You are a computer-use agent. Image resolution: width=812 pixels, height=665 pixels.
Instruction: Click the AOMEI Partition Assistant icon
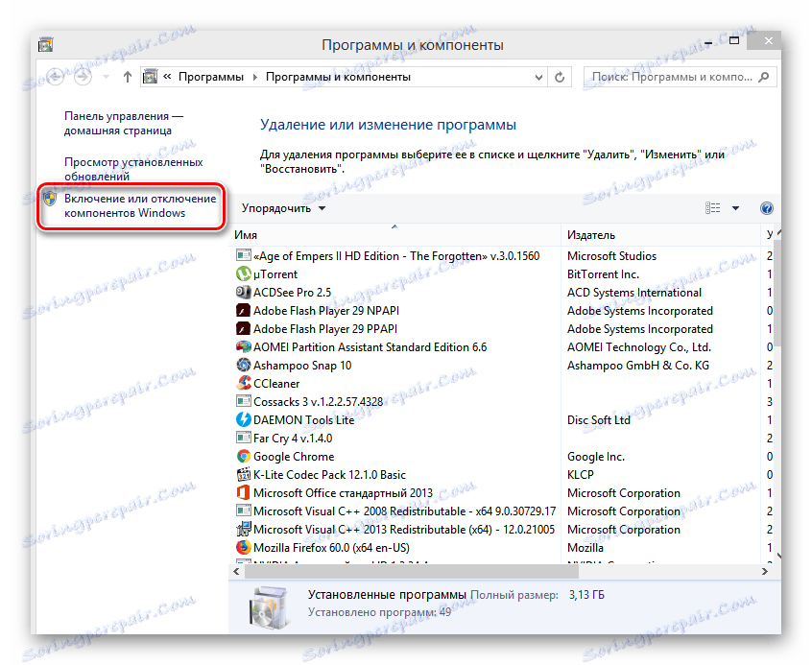click(244, 347)
